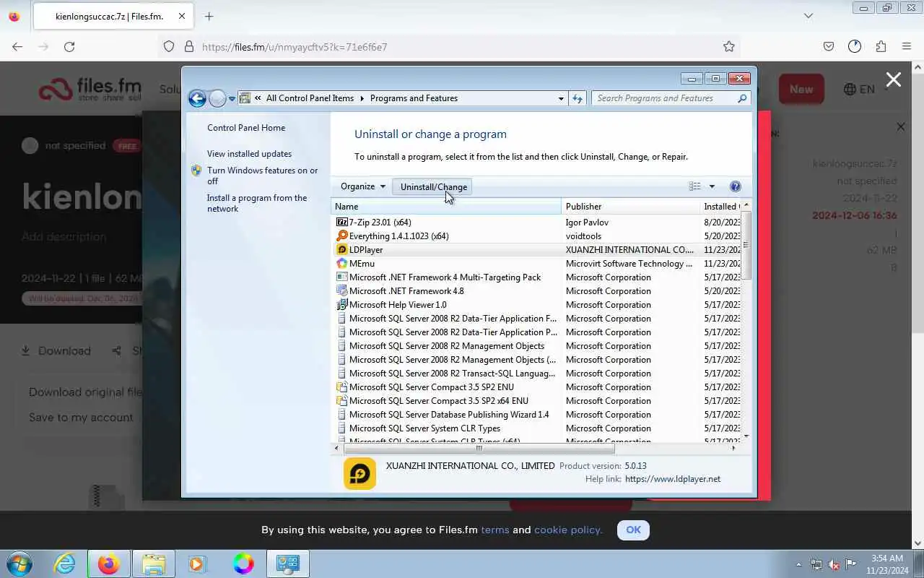The height and width of the screenshot is (578, 924).
Task: Open the address bar history dropdown arrow
Action: click(x=561, y=98)
